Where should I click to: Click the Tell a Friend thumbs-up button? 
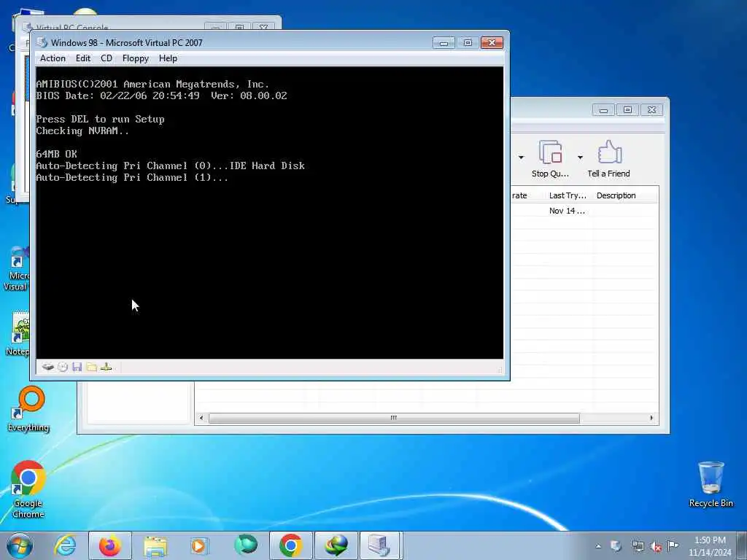pos(609,159)
